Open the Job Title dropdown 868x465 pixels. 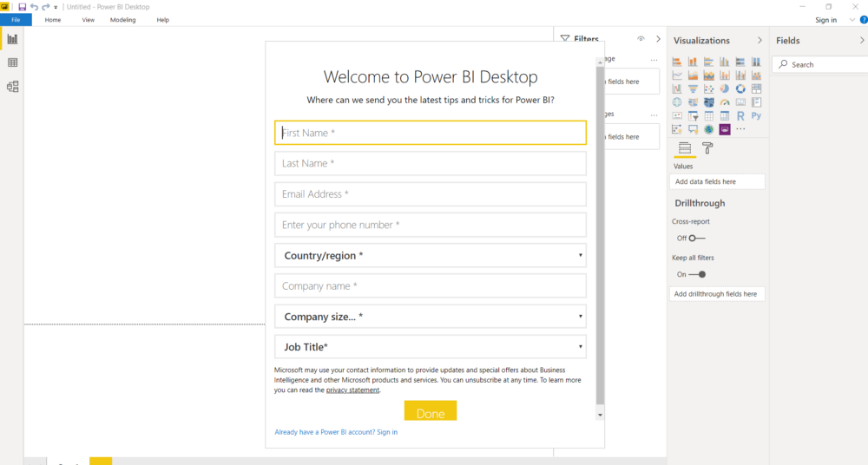431,346
